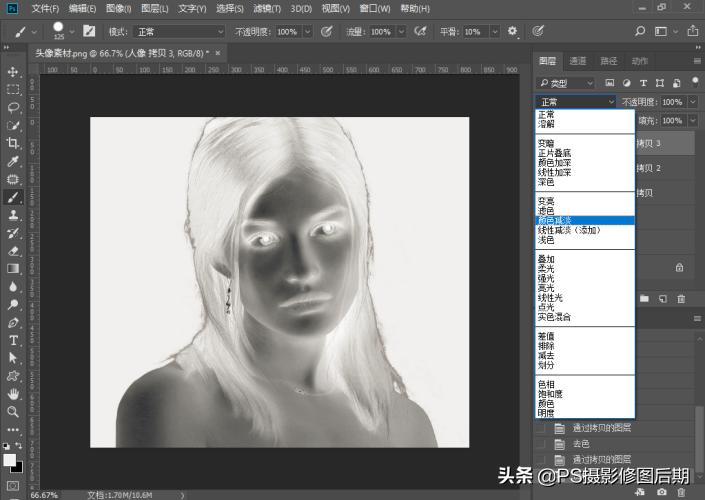Image resolution: width=705 pixels, height=500 pixels.
Task: Click the foreground color swatch
Action: (9, 460)
